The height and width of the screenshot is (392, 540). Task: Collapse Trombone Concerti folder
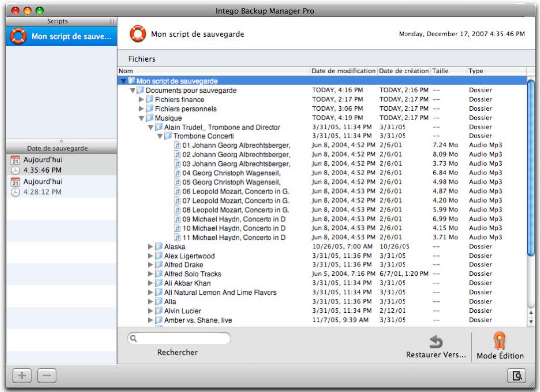160,137
